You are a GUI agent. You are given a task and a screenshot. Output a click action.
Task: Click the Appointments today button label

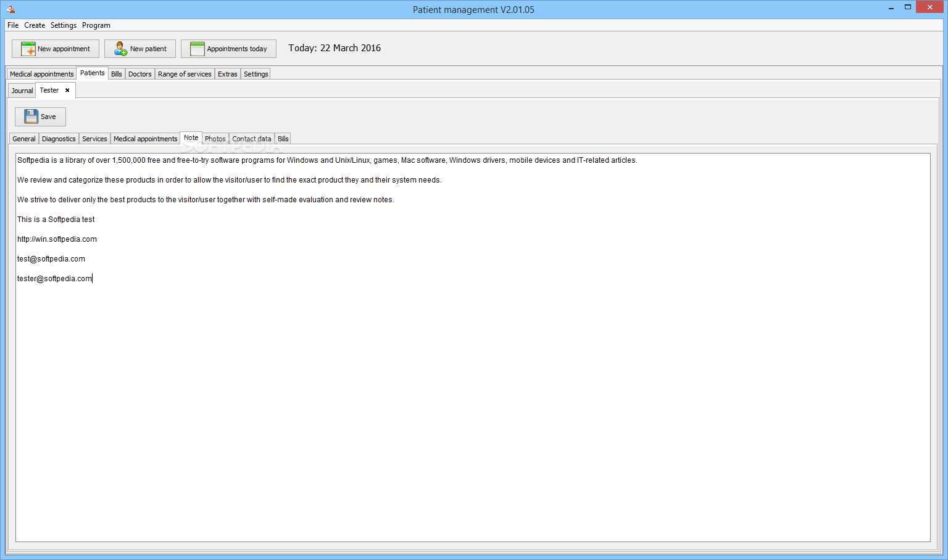click(x=237, y=49)
